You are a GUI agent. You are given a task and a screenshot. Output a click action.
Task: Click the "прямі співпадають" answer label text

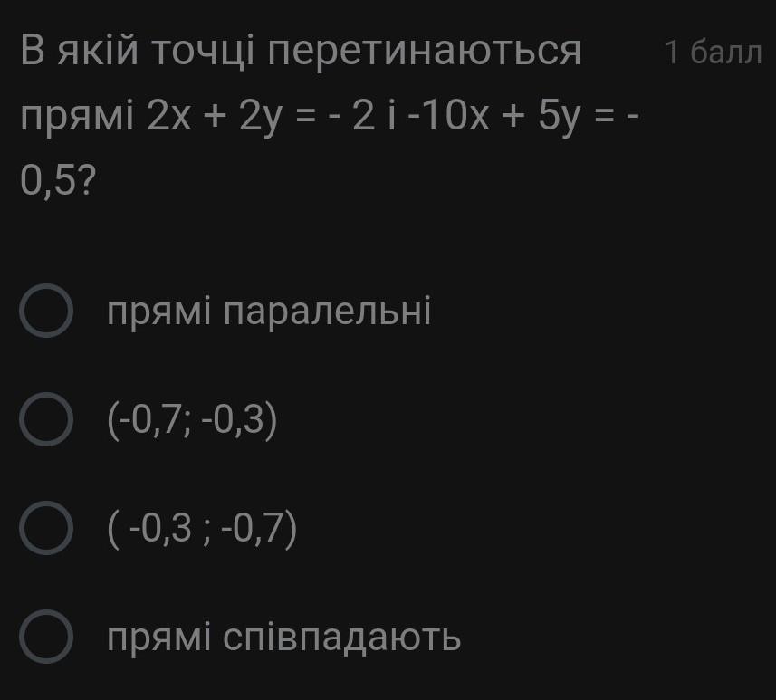(x=284, y=638)
